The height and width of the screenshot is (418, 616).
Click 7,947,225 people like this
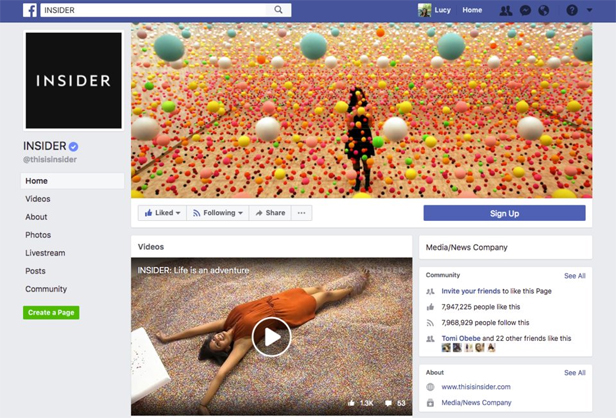click(x=480, y=307)
